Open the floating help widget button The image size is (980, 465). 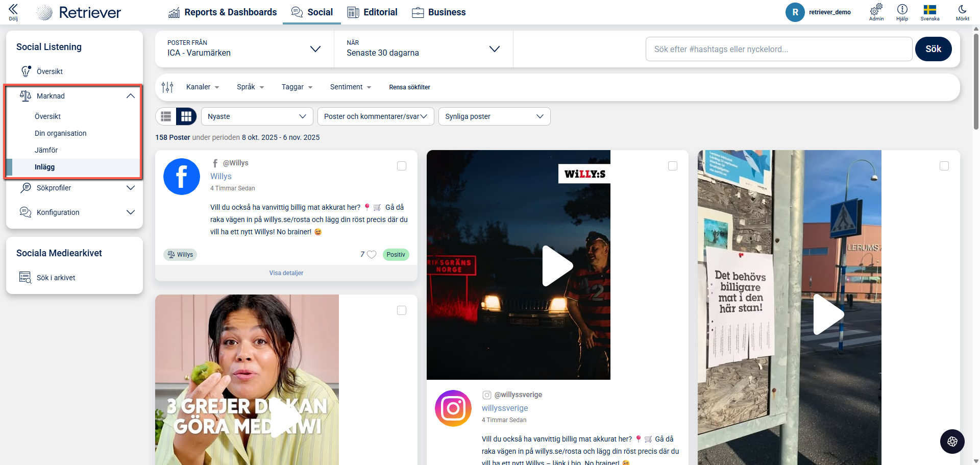point(952,442)
